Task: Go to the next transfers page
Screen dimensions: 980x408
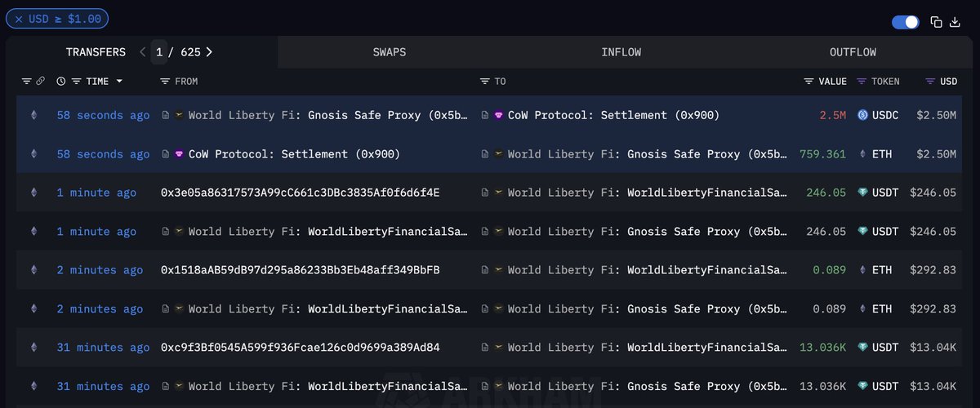Action: tap(209, 51)
